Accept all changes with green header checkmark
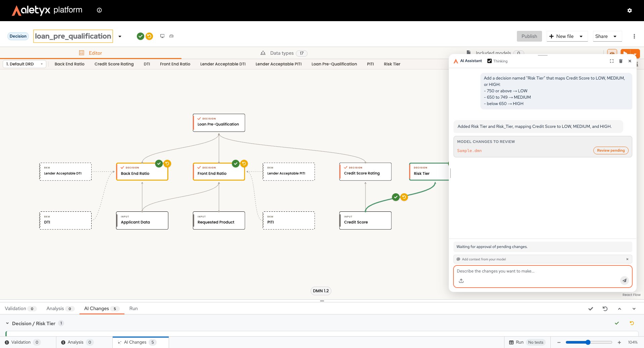This screenshot has width=644, height=348. click(141, 36)
